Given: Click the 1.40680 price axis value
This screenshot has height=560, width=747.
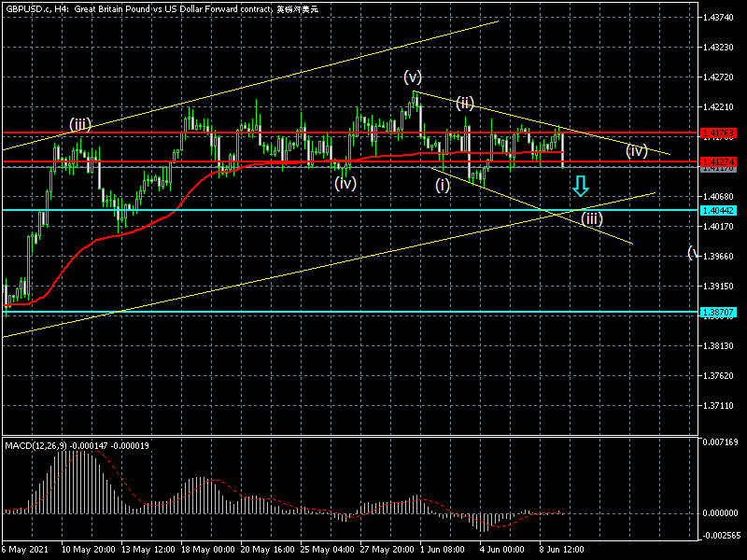Looking at the screenshot, I should pyautogui.click(x=718, y=197).
